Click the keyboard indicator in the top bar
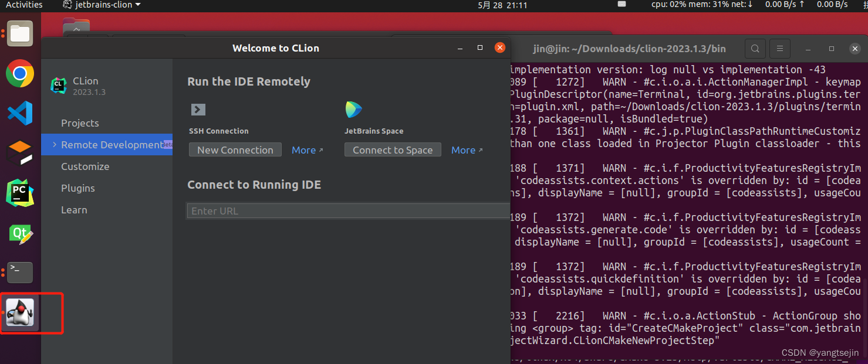 pos(622,4)
